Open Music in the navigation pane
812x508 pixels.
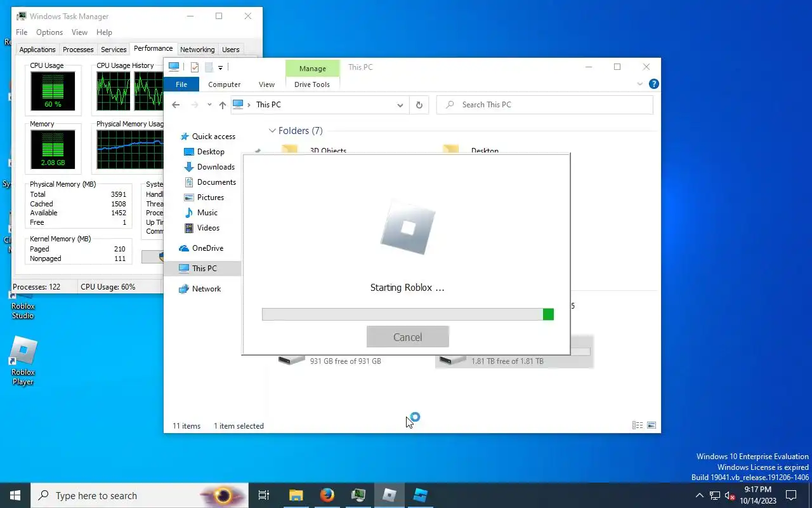(200, 213)
